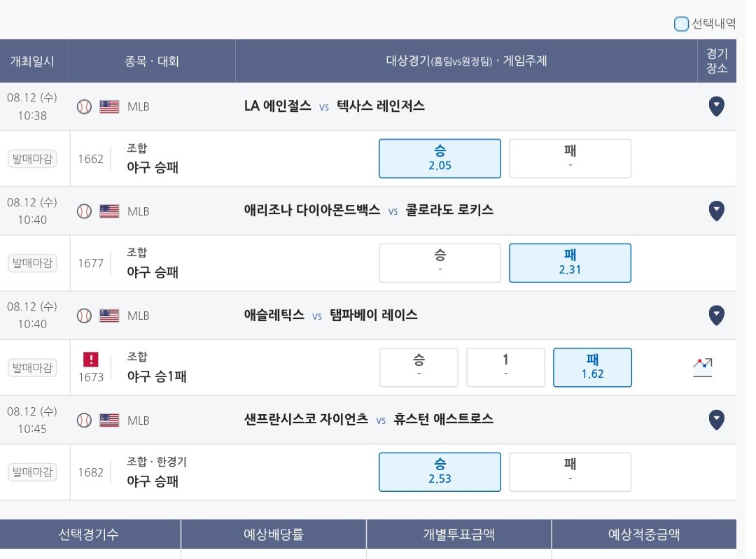
Task: Click 예상배당률 summary header
Action: tap(274, 534)
